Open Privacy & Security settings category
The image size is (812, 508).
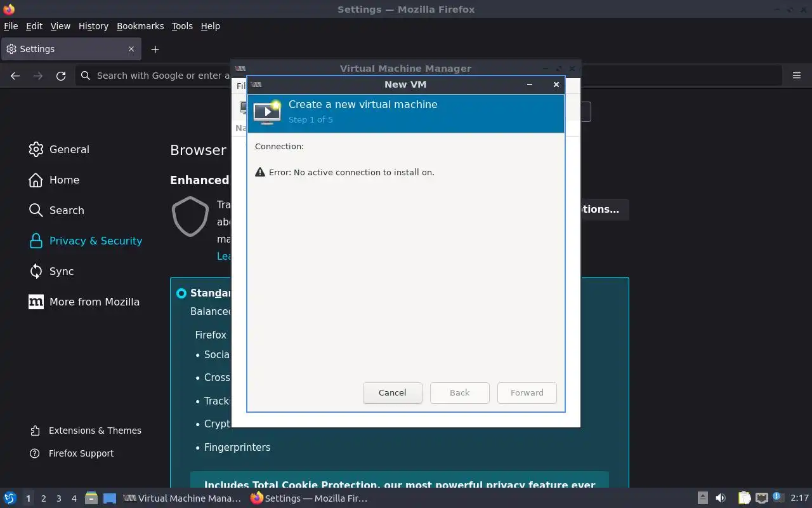[86, 241]
